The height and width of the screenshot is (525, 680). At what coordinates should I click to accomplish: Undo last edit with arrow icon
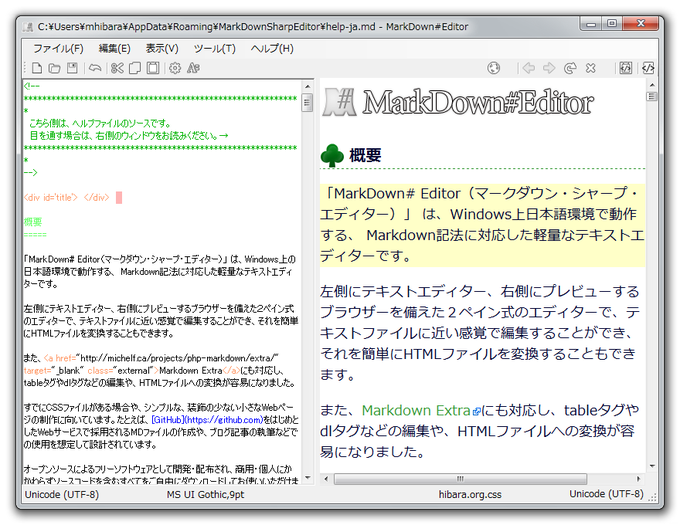click(x=95, y=68)
